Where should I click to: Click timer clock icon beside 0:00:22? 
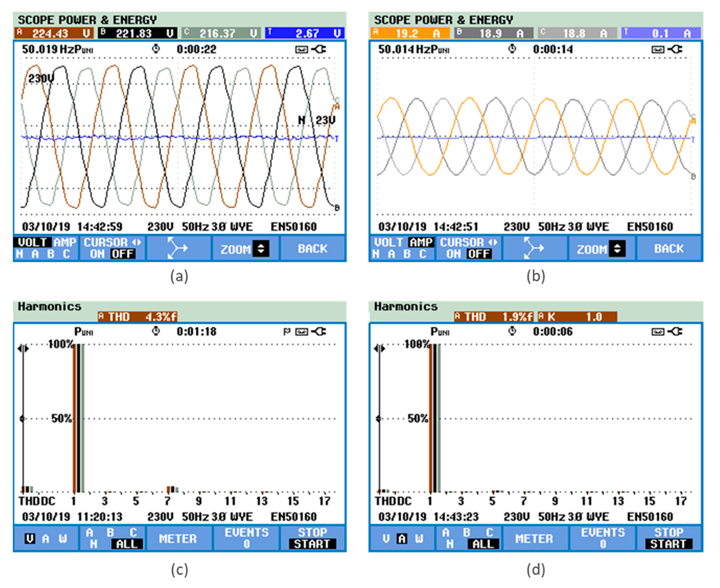[x=156, y=49]
